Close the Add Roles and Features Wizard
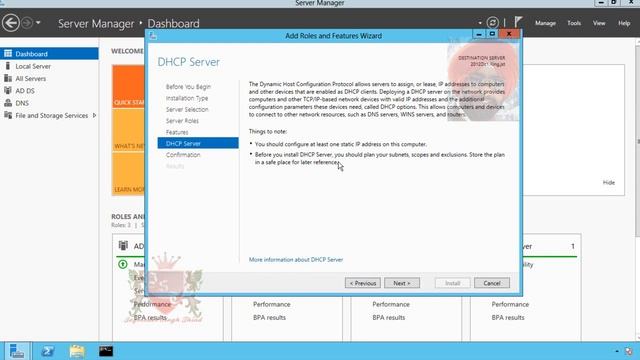640x360 pixels. 509,34
